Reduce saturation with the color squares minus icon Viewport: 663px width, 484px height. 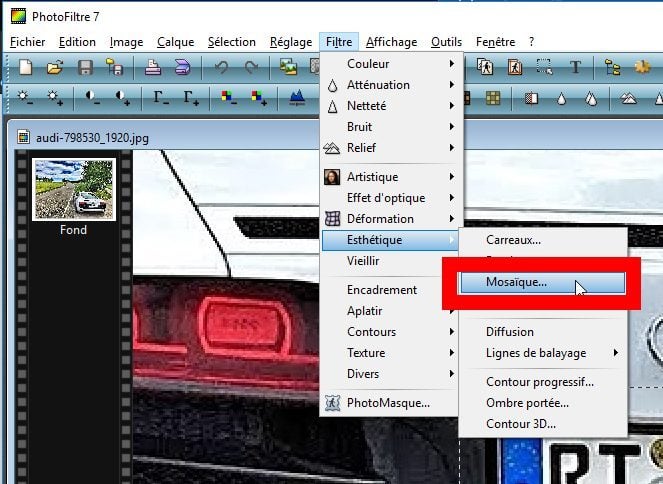[229, 98]
